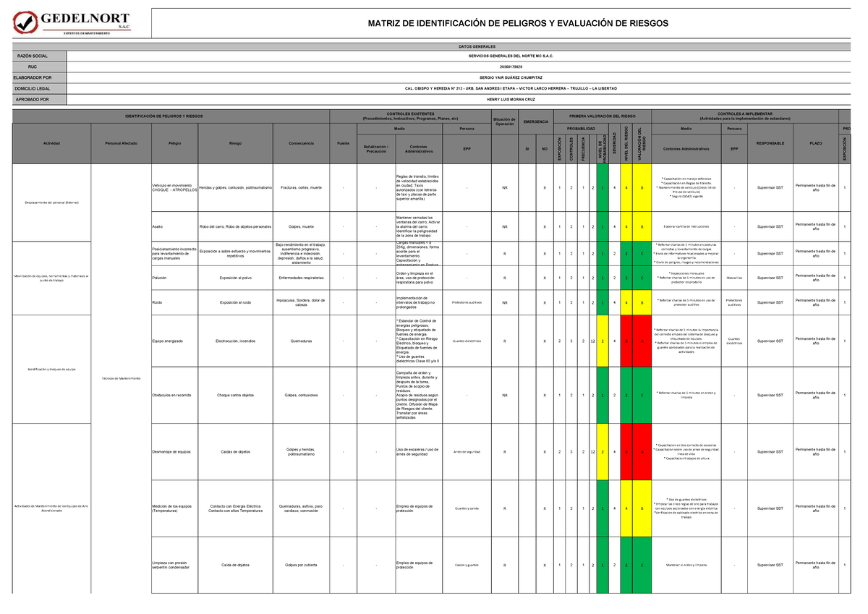Image resolution: width=868 pixels, height=614 pixels.
Task: Select the 'Cascos y guantes' EPP cell
Action: (x=467, y=564)
